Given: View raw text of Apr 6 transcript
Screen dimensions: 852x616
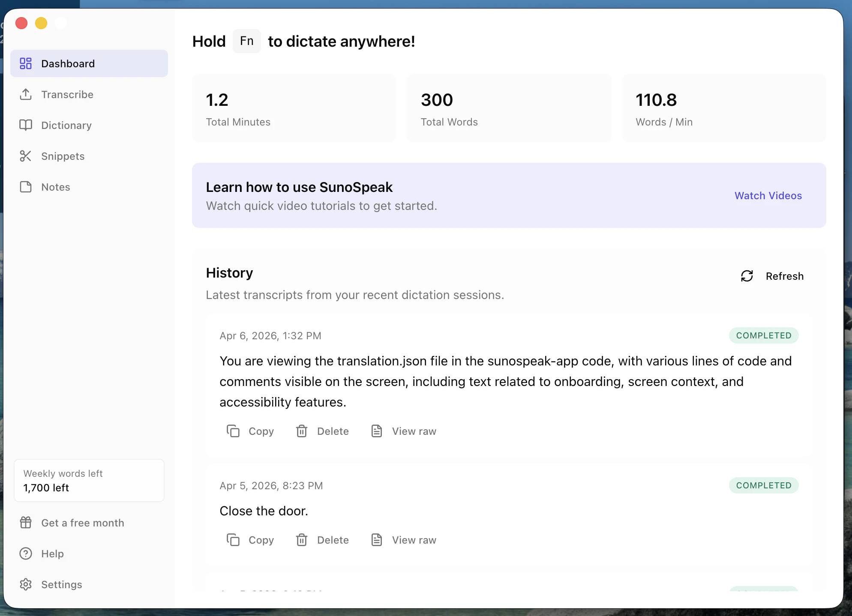Looking at the screenshot, I should point(404,431).
